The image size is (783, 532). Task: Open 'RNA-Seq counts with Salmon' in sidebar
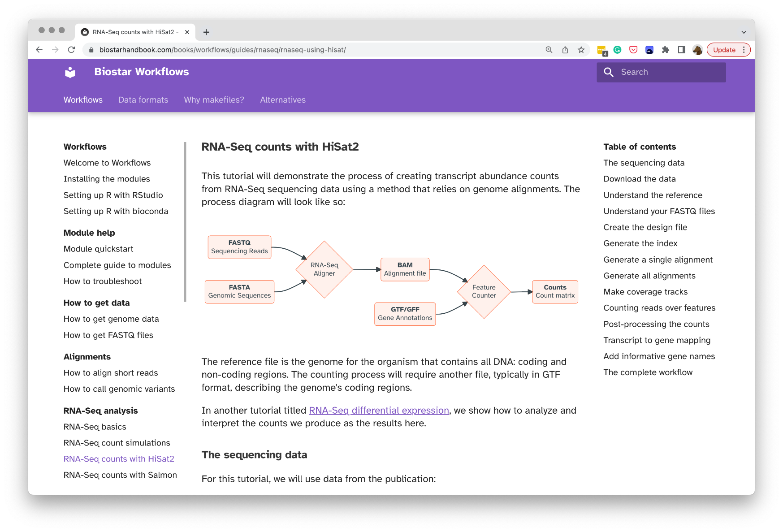(x=120, y=475)
